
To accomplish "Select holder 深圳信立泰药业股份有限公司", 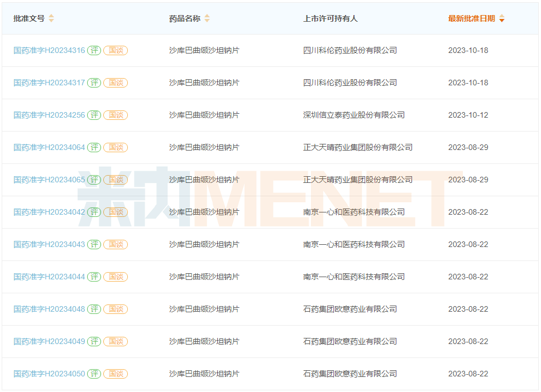I will (x=353, y=115).
